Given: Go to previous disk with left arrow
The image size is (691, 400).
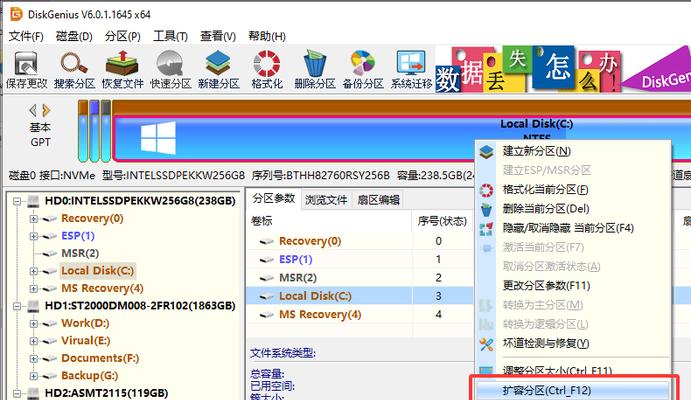Looking at the screenshot, I should (33, 110).
